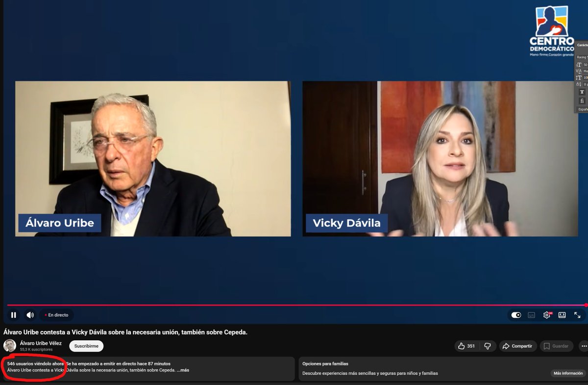Image resolution: width=588 pixels, height=385 pixels.
Task: Click the Vicky Dávila video feed
Action: coord(440,158)
